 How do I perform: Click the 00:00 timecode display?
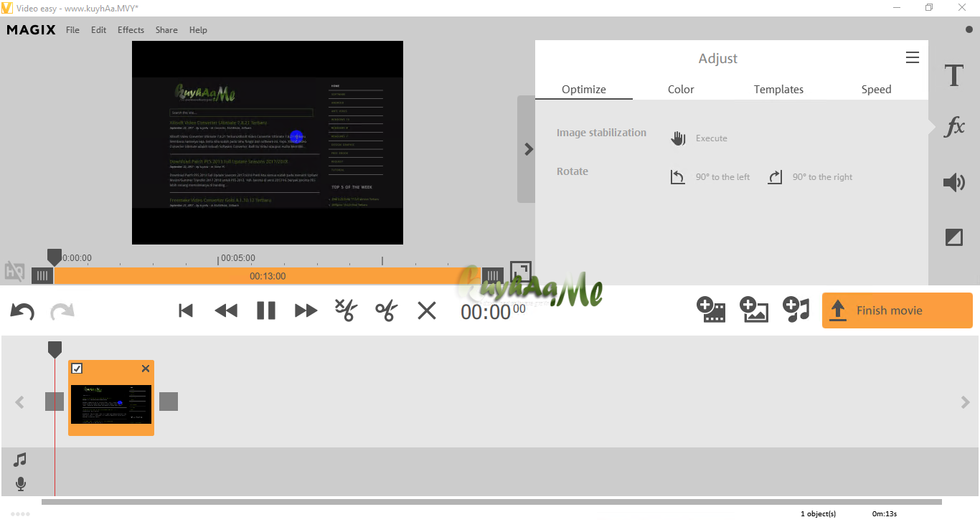[x=493, y=311]
